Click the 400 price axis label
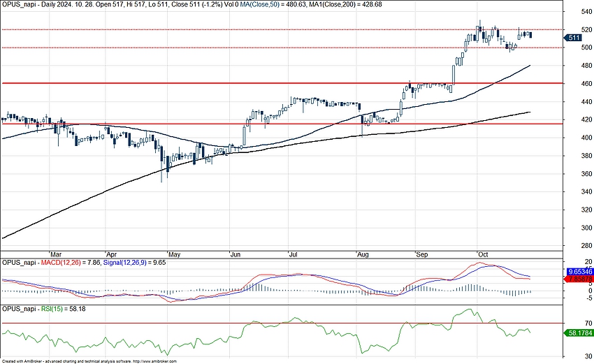Screen dimensions: 594x364 [586, 138]
